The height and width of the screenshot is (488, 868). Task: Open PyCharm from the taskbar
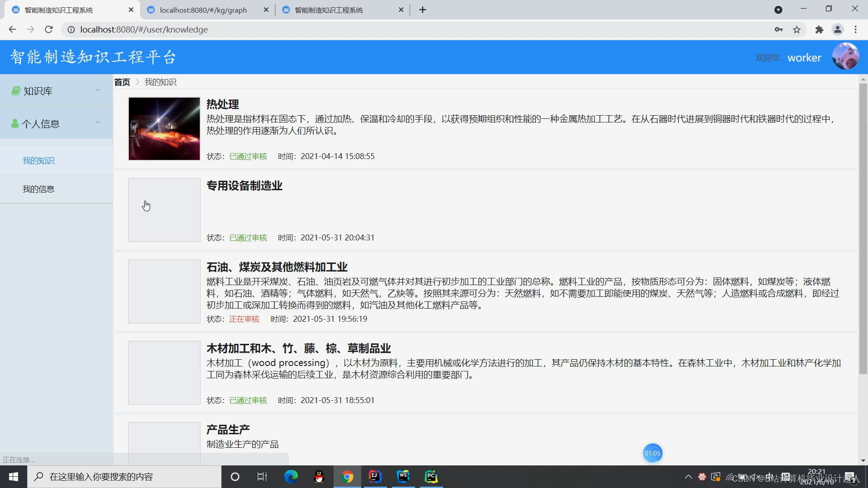[432, 477]
